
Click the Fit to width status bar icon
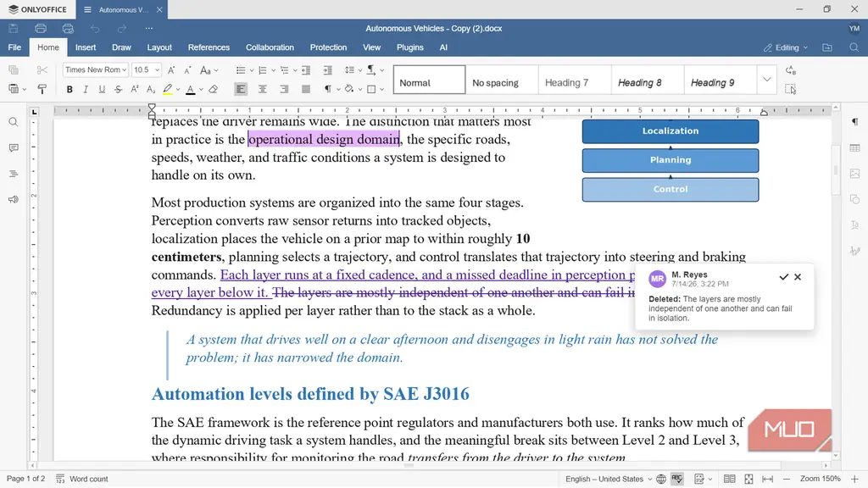point(767,479)
